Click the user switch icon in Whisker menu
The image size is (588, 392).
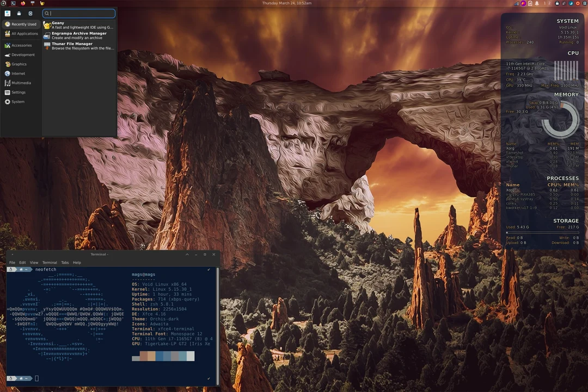(x=30, y=13)
